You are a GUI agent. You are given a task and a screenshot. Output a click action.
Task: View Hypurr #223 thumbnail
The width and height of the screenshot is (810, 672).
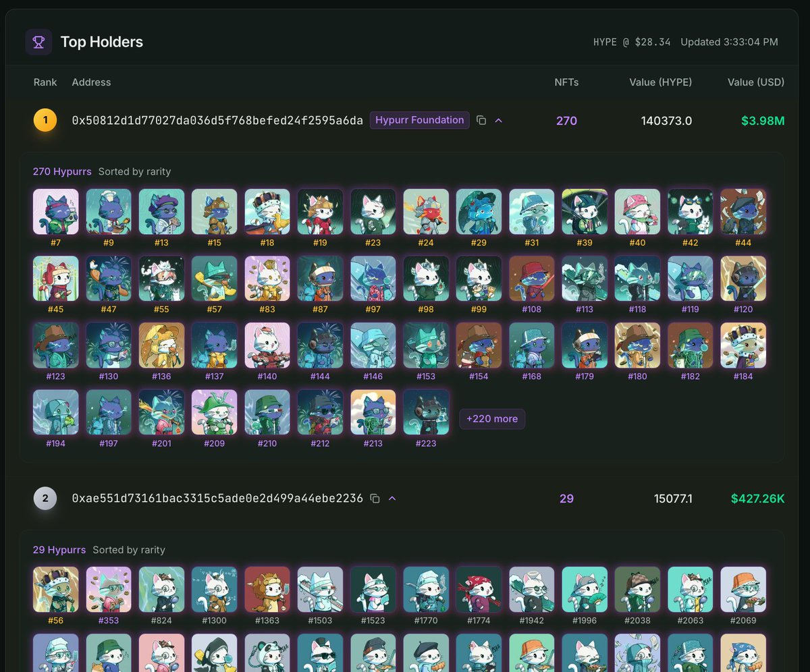(x=426, y=412)
